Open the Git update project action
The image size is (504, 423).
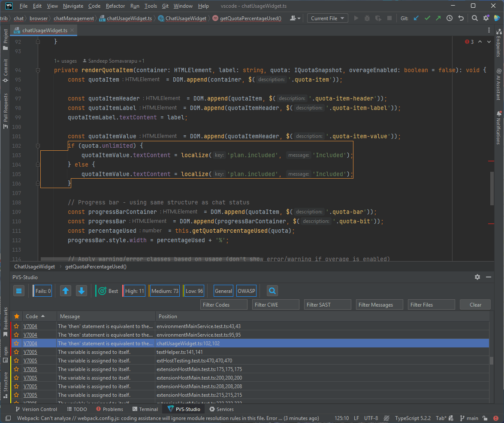pyautogui.click(x=415, y=18)
